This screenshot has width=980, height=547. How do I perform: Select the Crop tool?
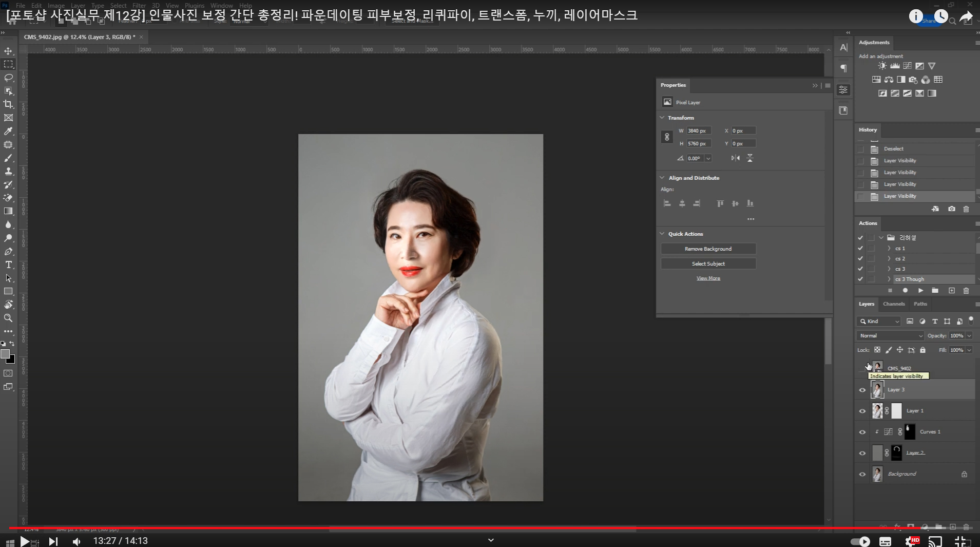(x=8, y=104)
